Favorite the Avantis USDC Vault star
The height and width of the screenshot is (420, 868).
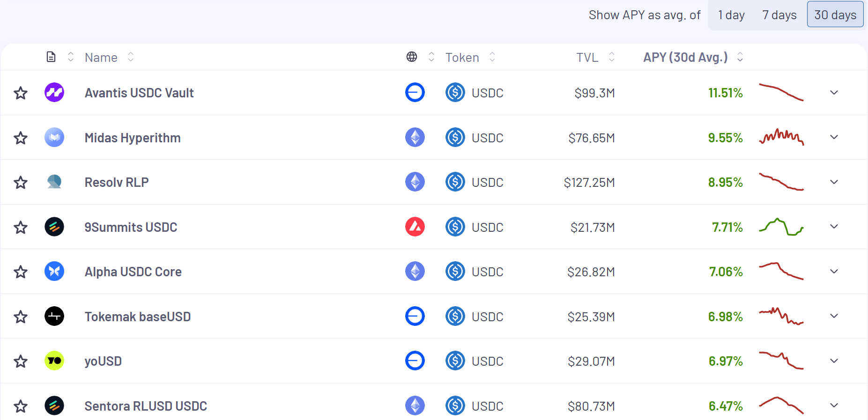tap(21, 93)
